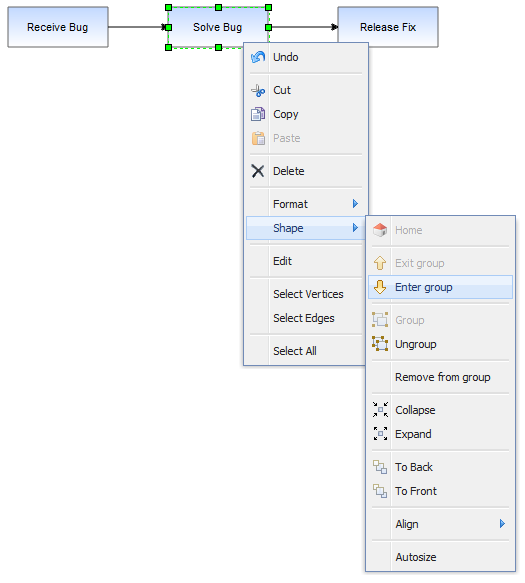This screenshot has width=525, height=583.
Task: Click the Delete X icon
Action: [258, 171]
